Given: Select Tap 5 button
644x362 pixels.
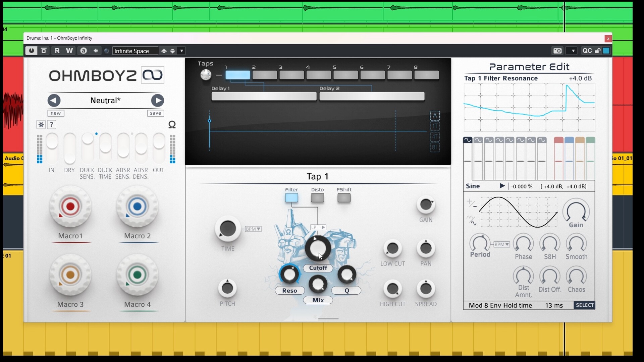Looking at the screenshot, I should tap(345, 75).
